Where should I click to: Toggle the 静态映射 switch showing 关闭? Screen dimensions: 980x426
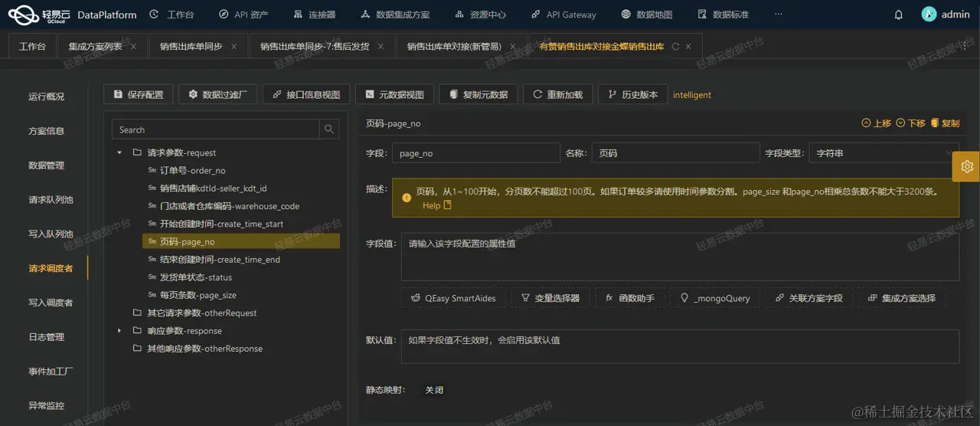434,390
